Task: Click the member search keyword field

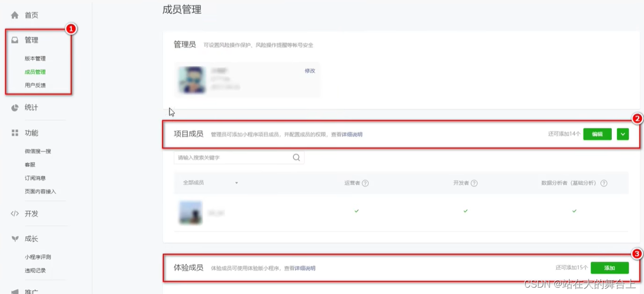Action: [239, 157]
